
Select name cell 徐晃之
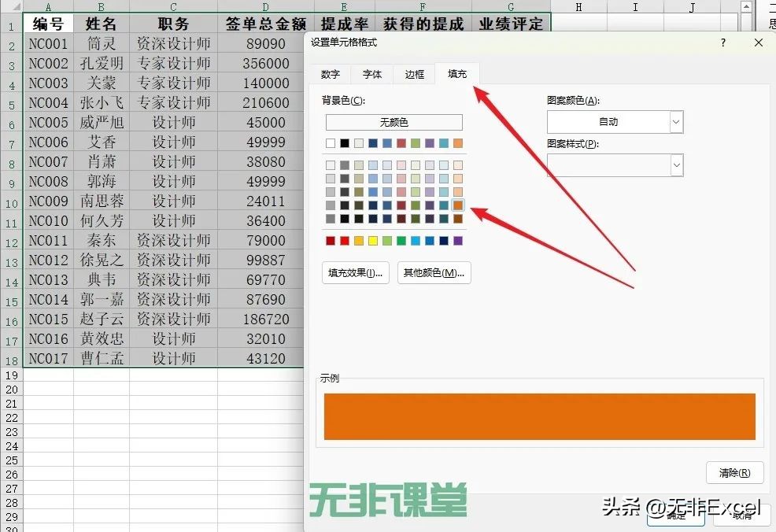pyautogui.click(x=101, y=260)
